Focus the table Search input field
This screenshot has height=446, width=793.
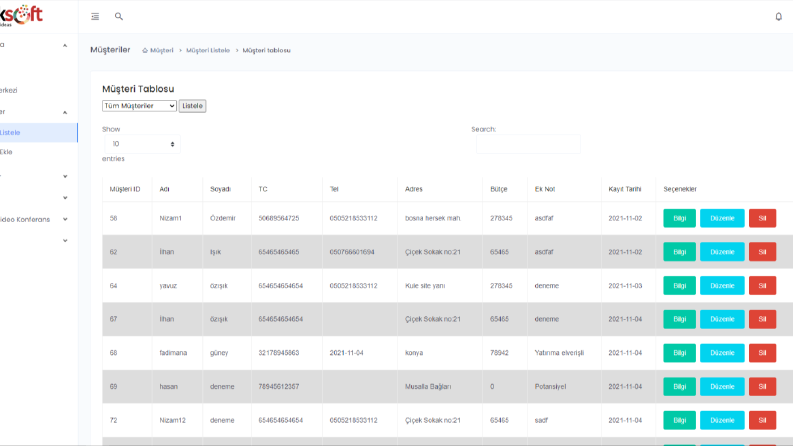(x=528, y=144)
